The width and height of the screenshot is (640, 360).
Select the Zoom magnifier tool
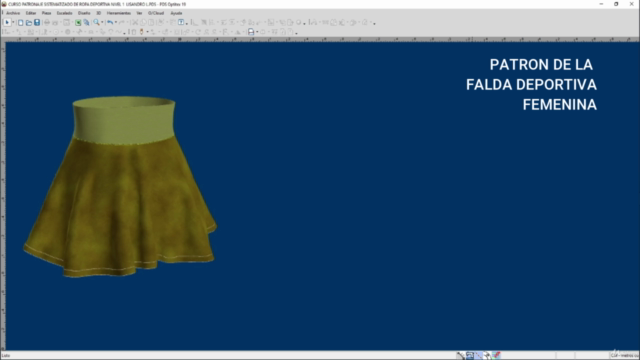pyautogui.click(x=96, y=22)
